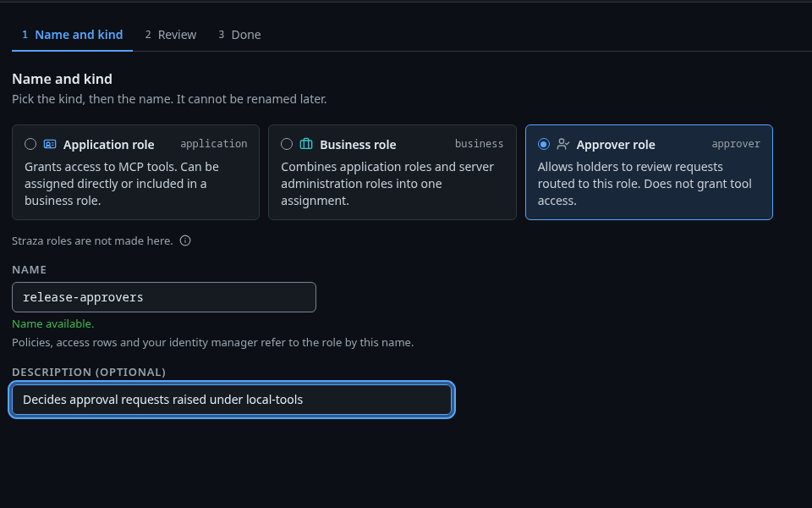Switch to the Name and kind step tab
The height and width of the screenshot is (508, 812).
tap(73, 35)
